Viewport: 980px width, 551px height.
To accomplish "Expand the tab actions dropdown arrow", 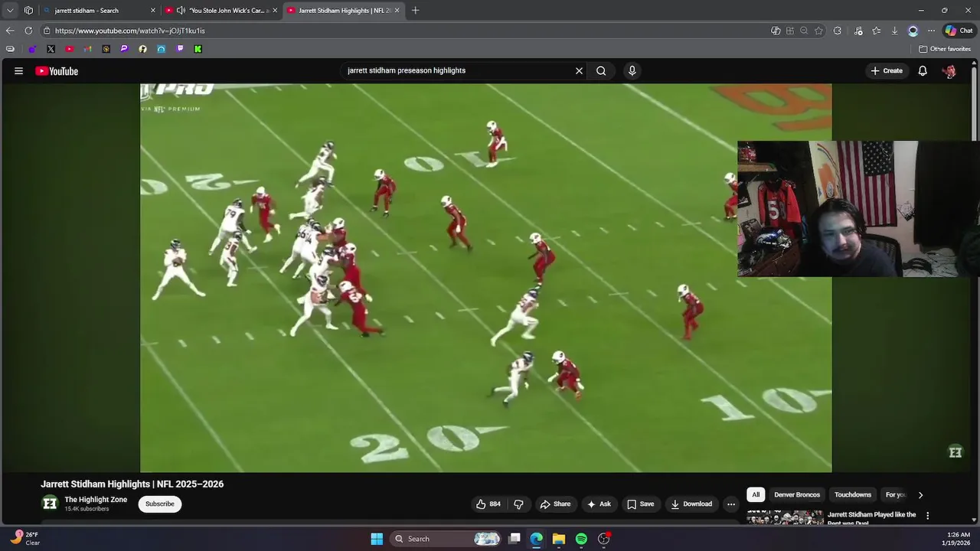I will click(10, 10).
